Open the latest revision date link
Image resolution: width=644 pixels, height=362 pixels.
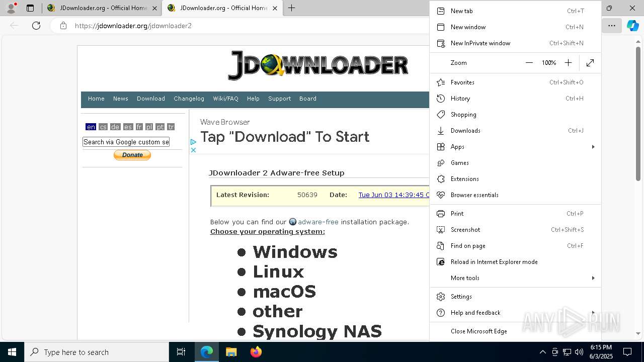pyautogui.click(x=393, y=195)
